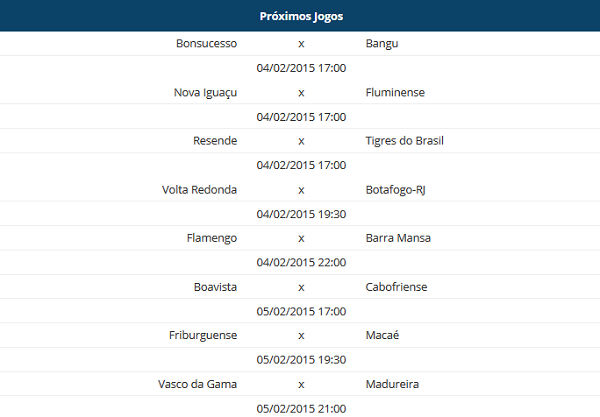Select the Bonsucesso team name
600x417 pixels.
(x=206, y=43)
